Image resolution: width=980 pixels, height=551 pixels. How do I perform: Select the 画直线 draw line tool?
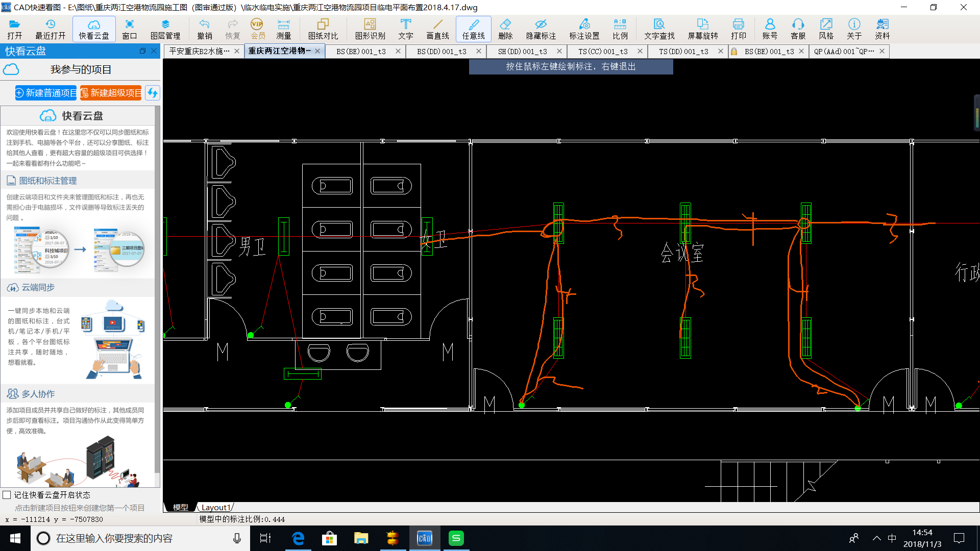tap(438, 29)
